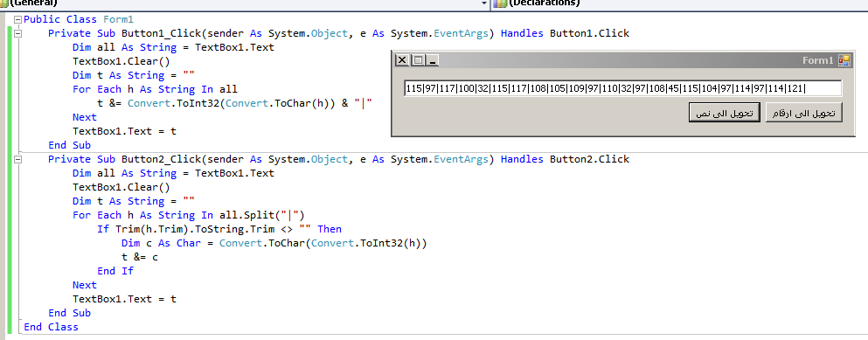Click the Button2_Click method name
This screenshot has width=868, height=340.
161,159
